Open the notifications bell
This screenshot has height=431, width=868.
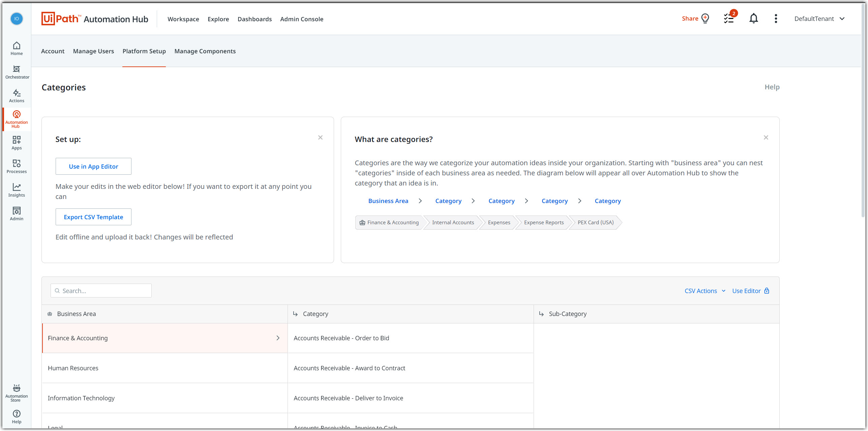pyautogui.click(x=754, y=19)
